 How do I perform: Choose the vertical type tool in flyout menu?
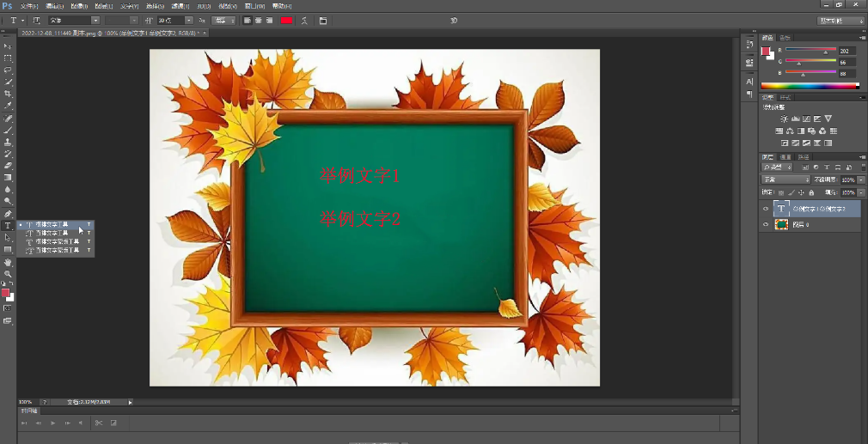coord(52,233)
